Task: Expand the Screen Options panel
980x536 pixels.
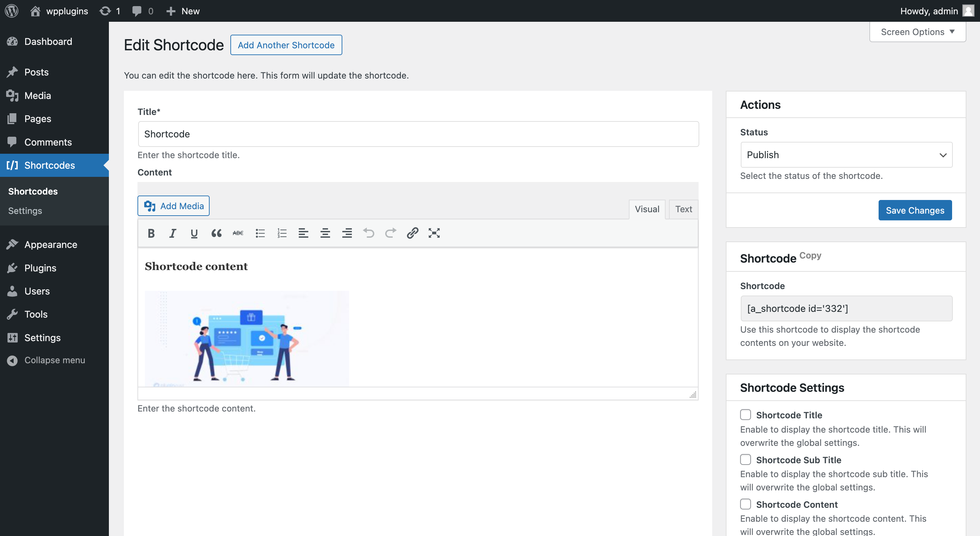Action: 917,32
